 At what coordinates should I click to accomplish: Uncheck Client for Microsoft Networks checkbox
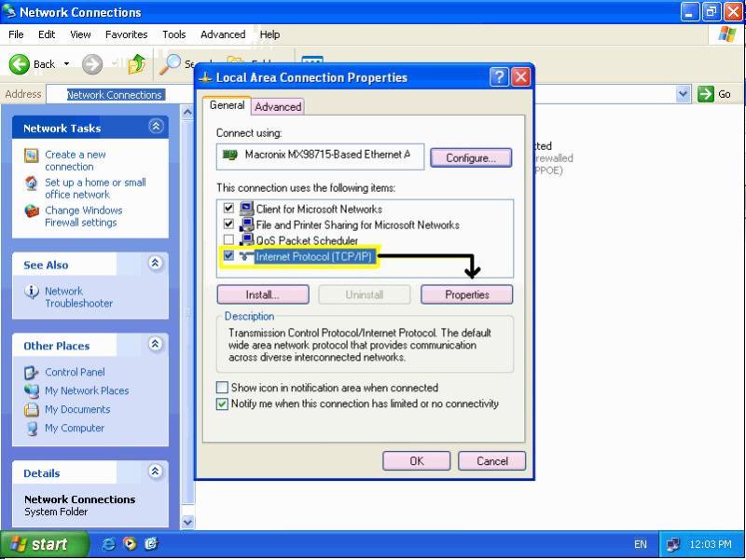click(228, 208)
